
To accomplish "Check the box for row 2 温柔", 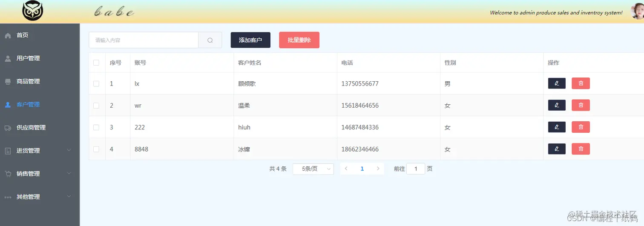I will (x=96, y=105).
